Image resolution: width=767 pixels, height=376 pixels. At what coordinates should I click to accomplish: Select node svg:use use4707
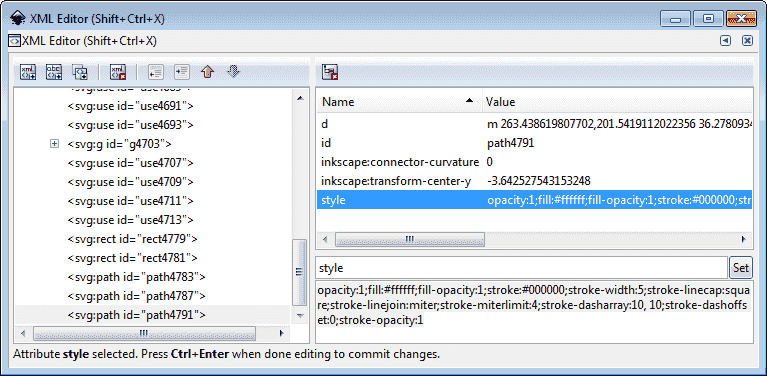point(131,163)
